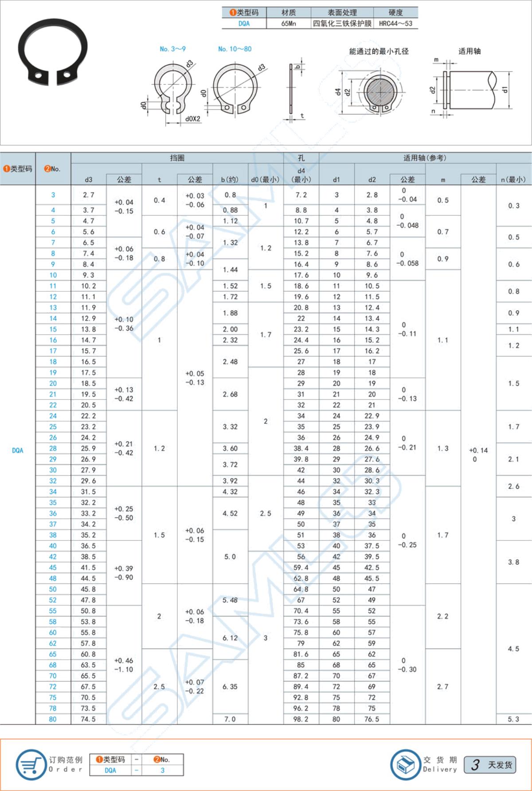The height and width of the screenshot is (791, 532).
Task: Select the b value "0.88"
Action: 230,210
